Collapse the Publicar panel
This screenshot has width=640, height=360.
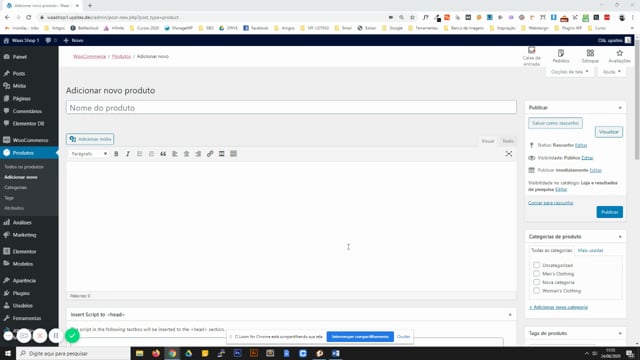point(620,108)
